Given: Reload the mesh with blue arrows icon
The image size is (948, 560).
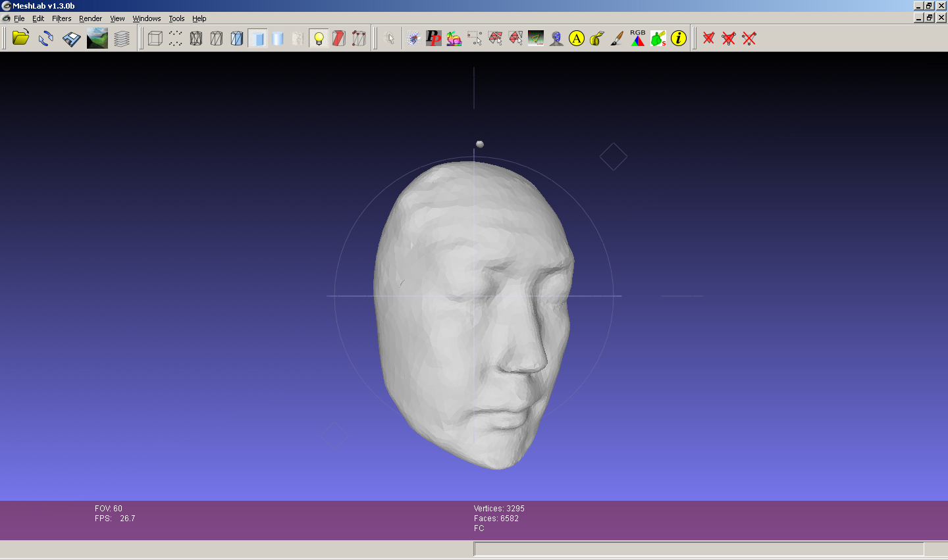Looking at the screenshot, I should tap(45, 38).
